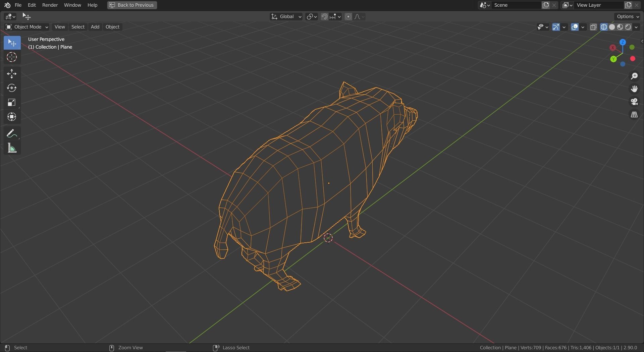Open the Help menu
Screen dimensions: 644x352
click(x=92, y=5)
